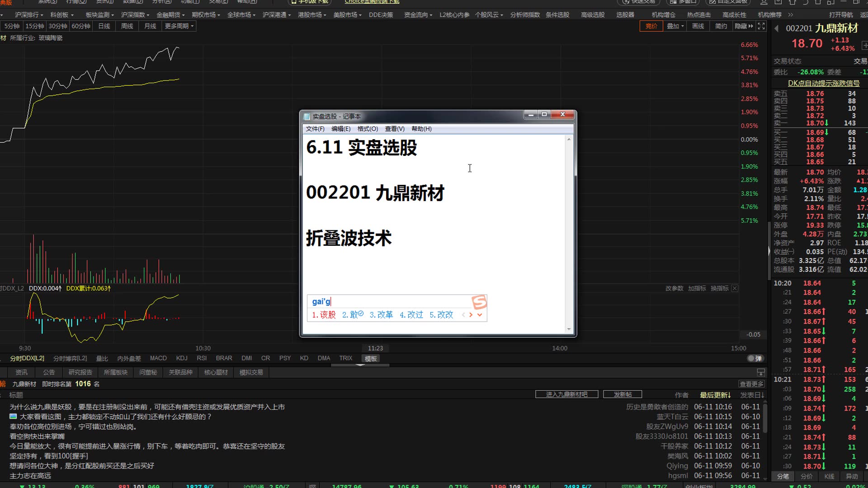Switch to the 日线 daily chart
Viewport: 868px width, 488px height.
pyautogui.click(x=104, y=26)
